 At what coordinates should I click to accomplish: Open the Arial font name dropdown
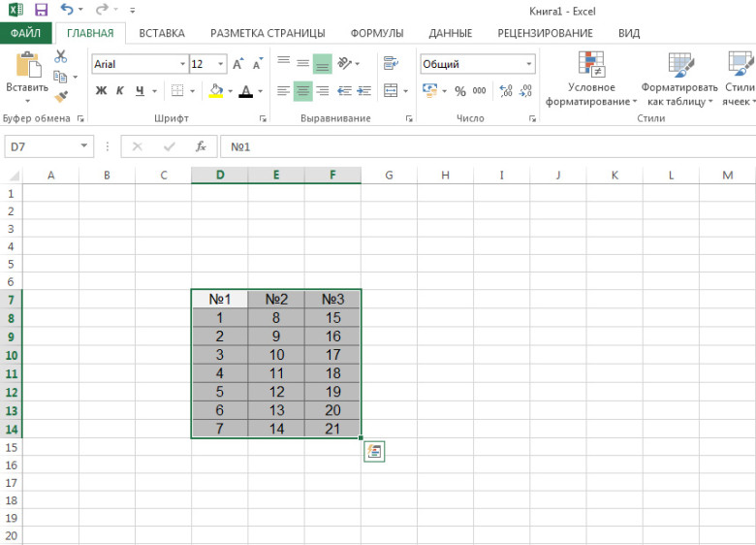click(183, 64)
